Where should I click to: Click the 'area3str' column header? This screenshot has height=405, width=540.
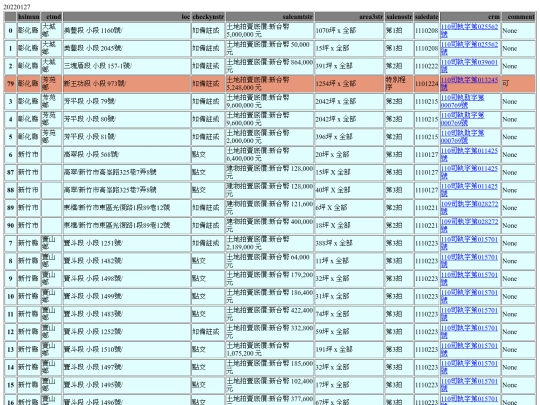coord(349,17)
